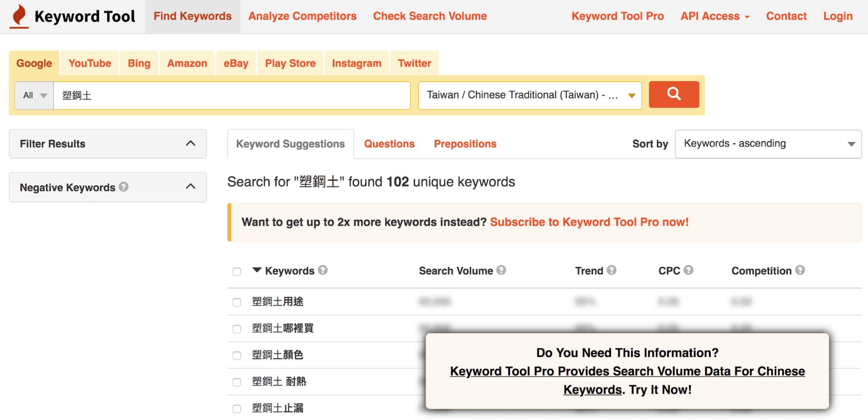Click the Keyword Tool flame logo
Image resolution: width=868 pixels, height=420 pixels.
pos(18,16)
